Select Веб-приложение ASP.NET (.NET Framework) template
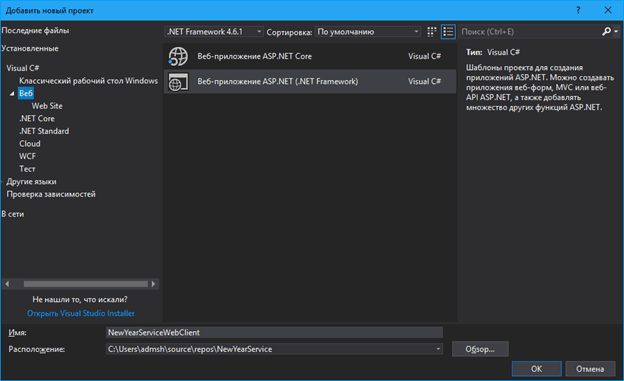624x381 pixels. (x=310, y=82)
